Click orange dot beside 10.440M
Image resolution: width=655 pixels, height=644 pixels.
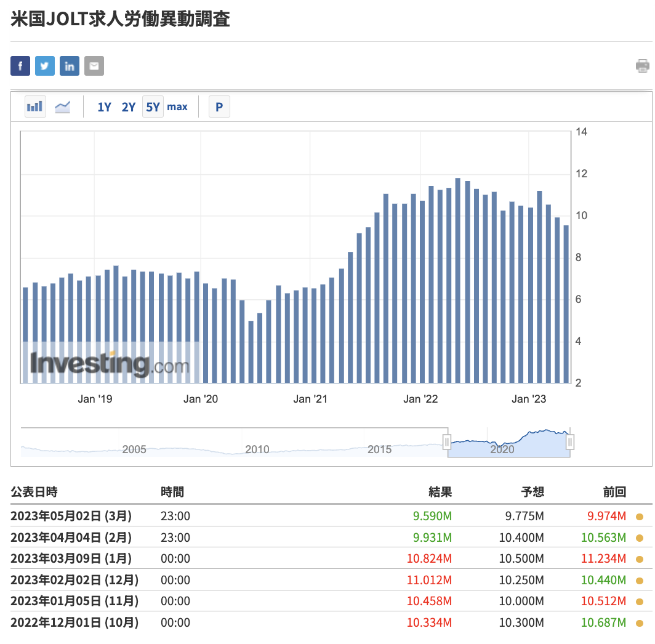point(639,581)
